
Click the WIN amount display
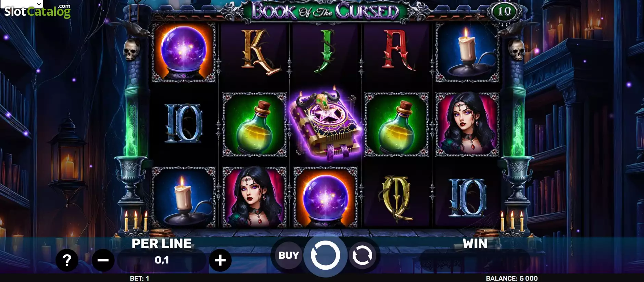[x=475, y=260]
